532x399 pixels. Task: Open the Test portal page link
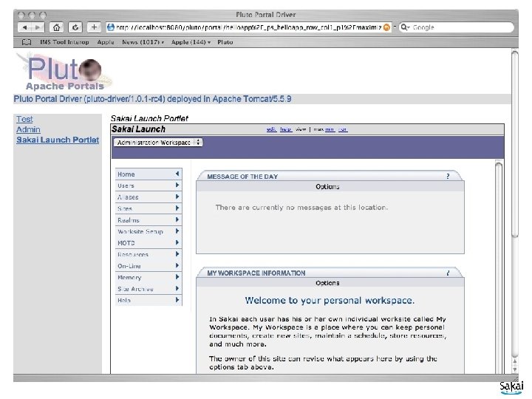tap(24, 119)
